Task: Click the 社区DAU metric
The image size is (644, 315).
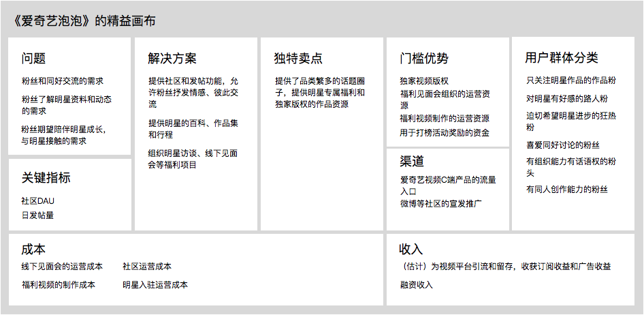Action: 38,201
